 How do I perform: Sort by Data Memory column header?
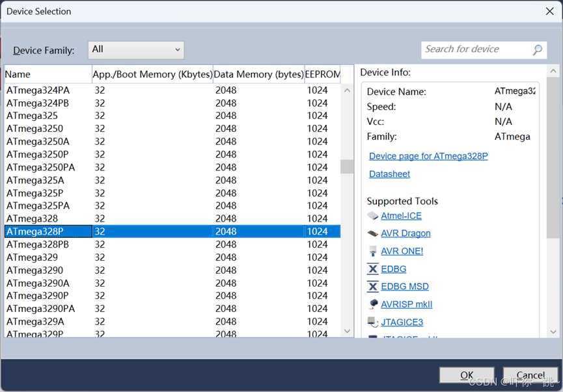click(x=258, y=74)
